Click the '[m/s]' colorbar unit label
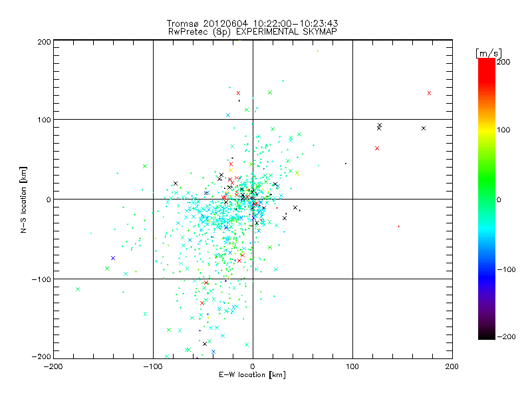532x399 pixels. (489, 53)
